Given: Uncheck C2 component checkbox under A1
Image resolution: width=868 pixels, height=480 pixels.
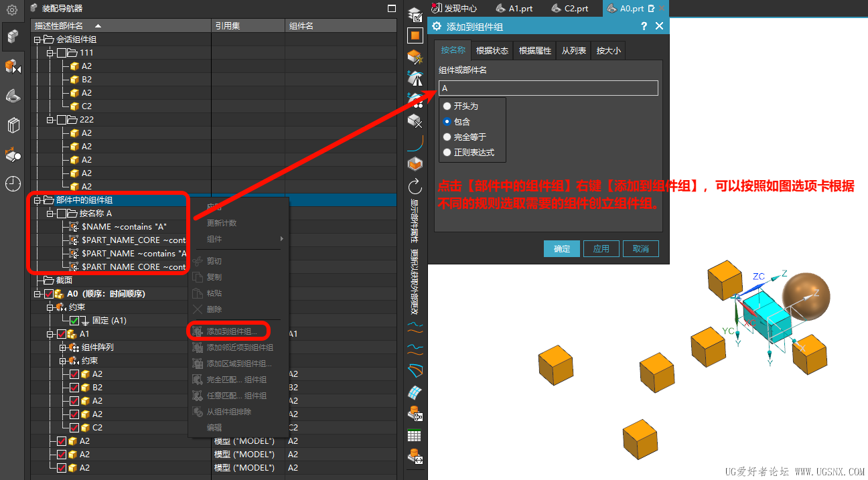Looking at the screenshot, I should click(x=74, y=427).
